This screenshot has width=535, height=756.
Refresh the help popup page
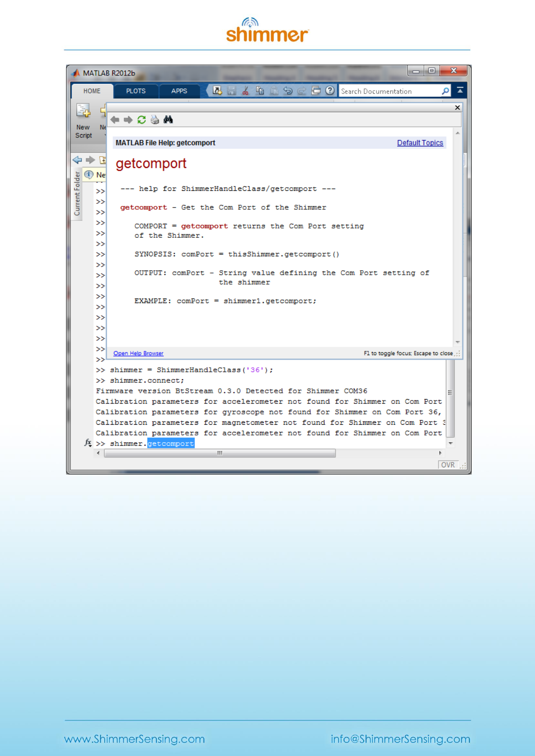(x=141, y=119)
